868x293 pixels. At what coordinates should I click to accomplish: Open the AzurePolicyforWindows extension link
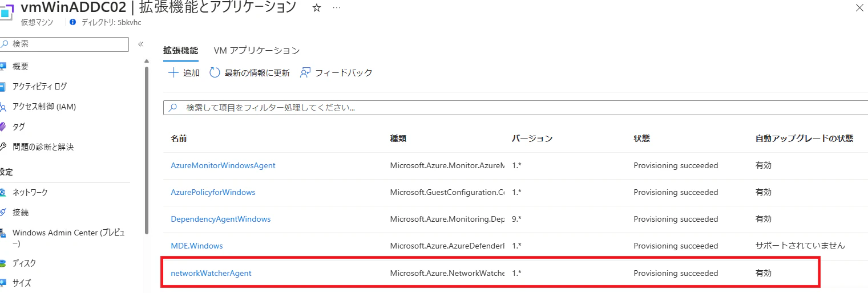point(213,192)
